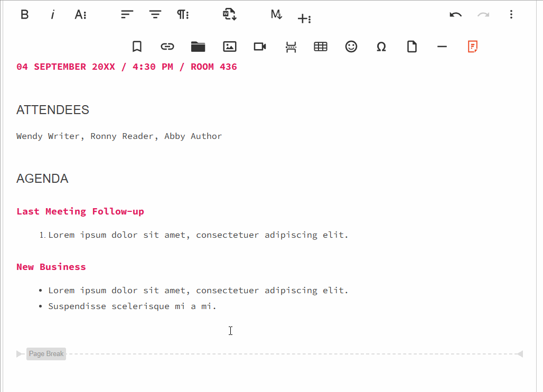Toggle the highlighted page break tool

472,46
